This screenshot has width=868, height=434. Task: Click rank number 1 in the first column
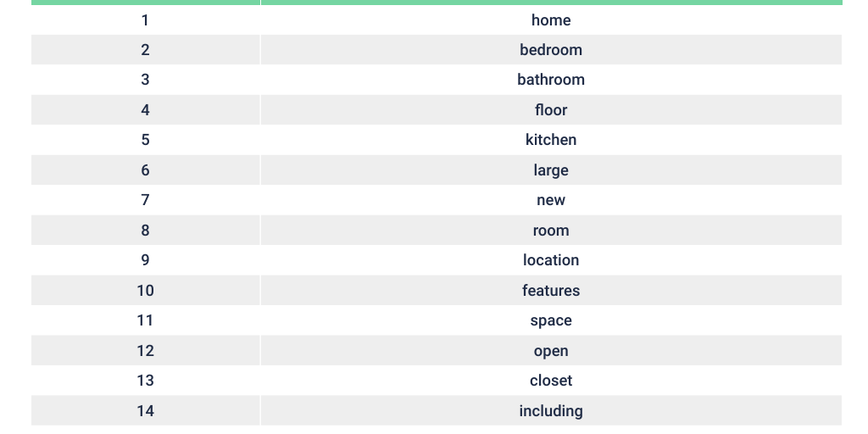pyautogui.click(x=145, y=20)
